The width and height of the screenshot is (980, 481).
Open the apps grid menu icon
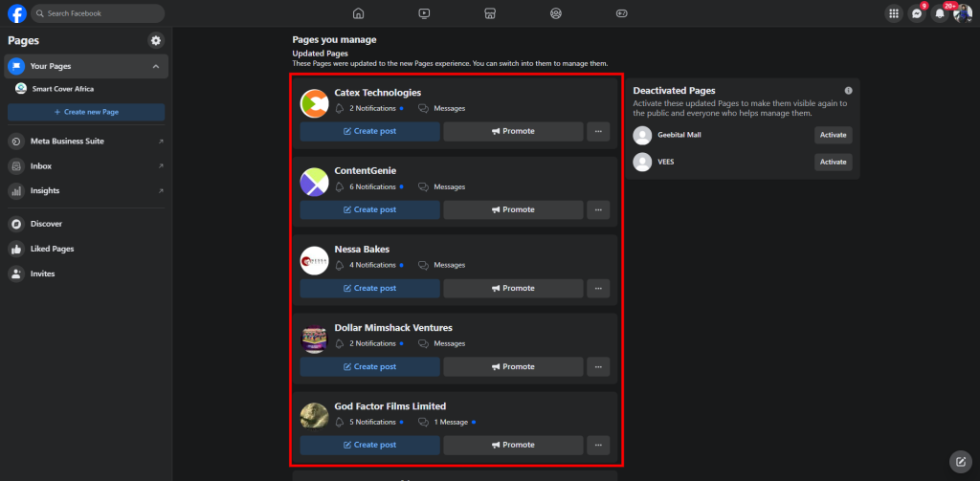894,13
